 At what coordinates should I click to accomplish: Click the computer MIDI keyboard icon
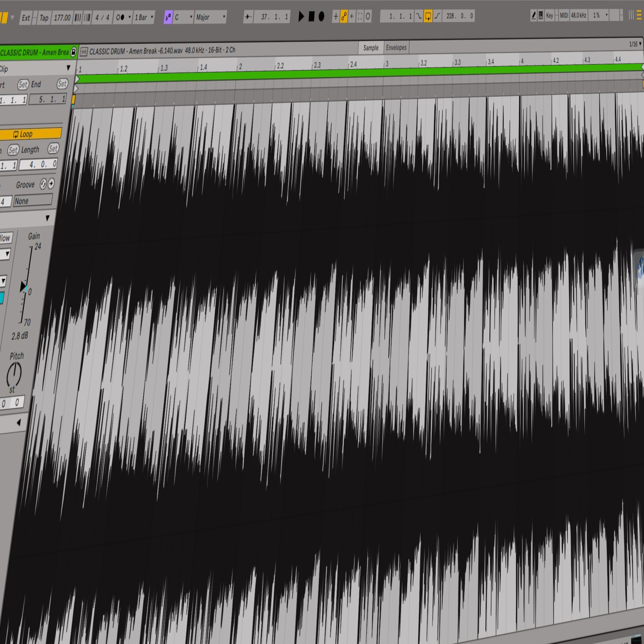541,15
